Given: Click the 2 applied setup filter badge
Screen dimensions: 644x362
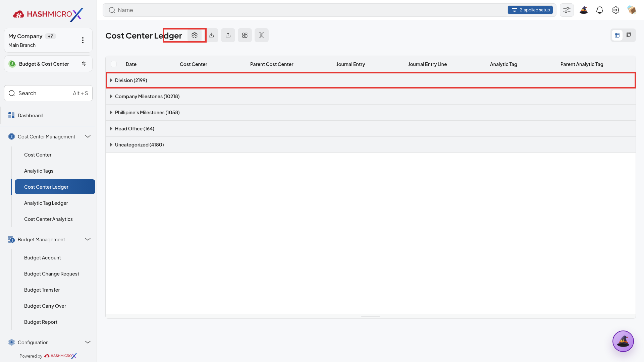Looking at the screenshot, I should click(530, 10).
